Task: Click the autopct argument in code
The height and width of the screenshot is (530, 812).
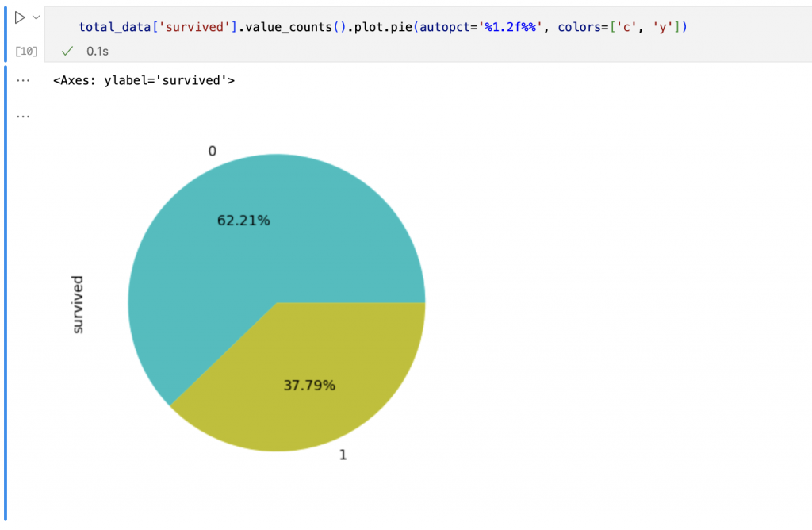Action: (x=481, y=27)
